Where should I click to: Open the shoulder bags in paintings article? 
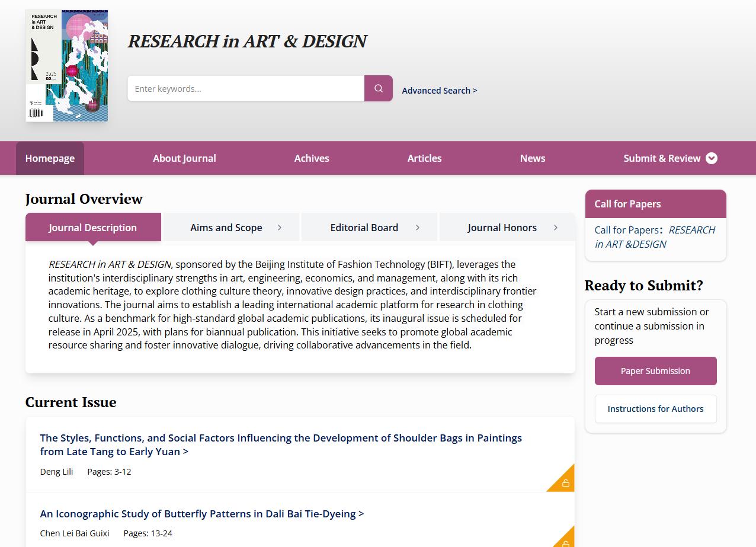281,444
